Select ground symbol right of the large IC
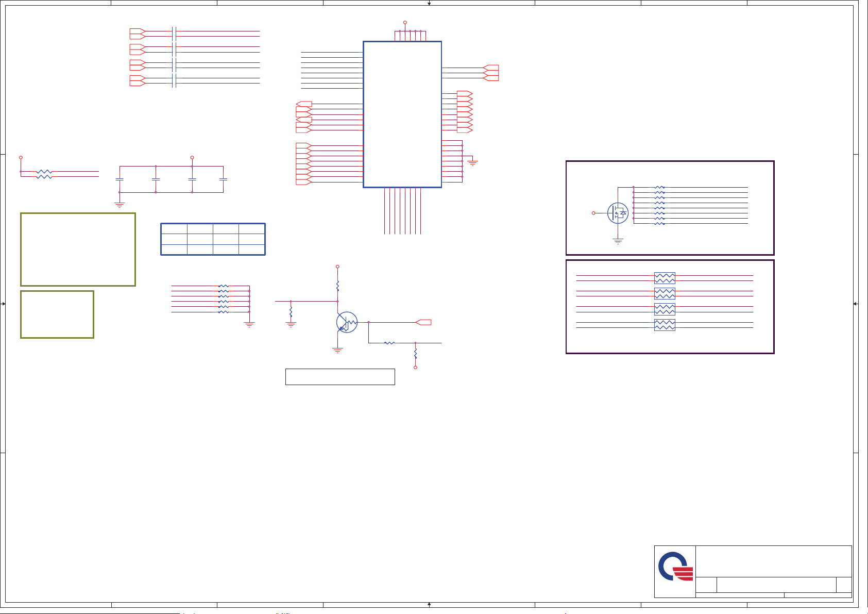The image size is (868, 614). tap(472, 163)
